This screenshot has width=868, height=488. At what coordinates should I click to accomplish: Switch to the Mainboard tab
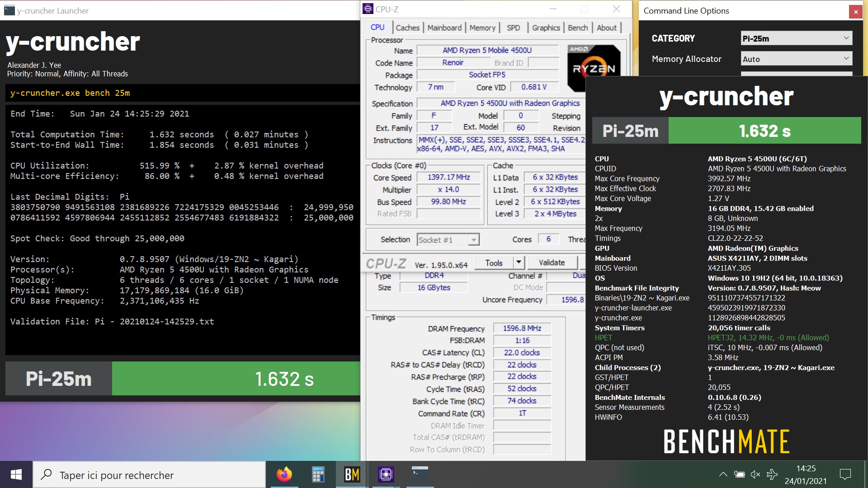444,28
